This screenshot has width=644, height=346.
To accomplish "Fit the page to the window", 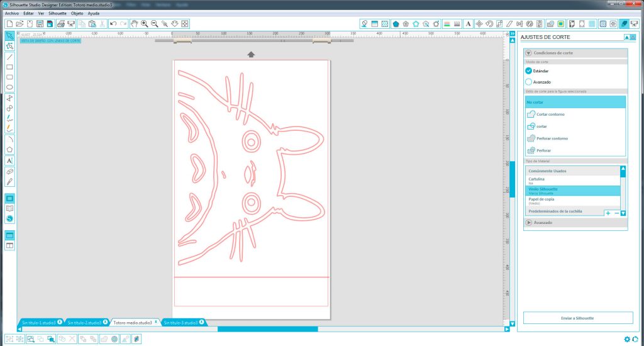I will (x=185, y=24).
